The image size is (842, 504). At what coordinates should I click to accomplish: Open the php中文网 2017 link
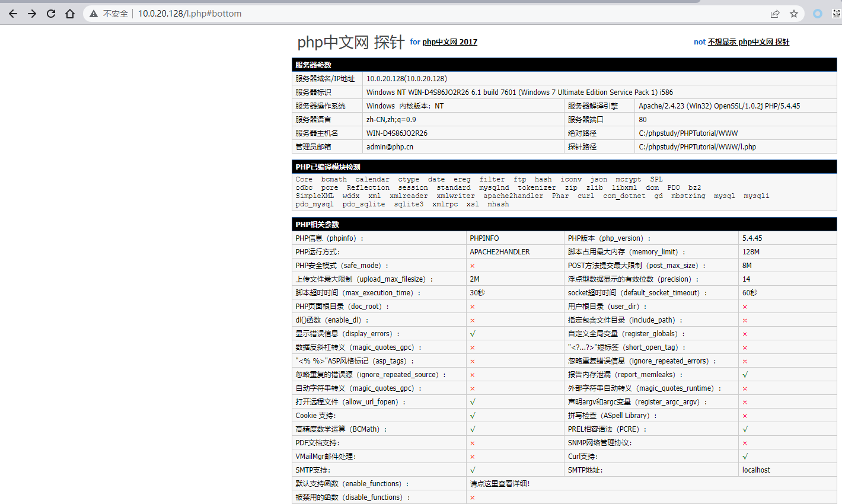449,42
